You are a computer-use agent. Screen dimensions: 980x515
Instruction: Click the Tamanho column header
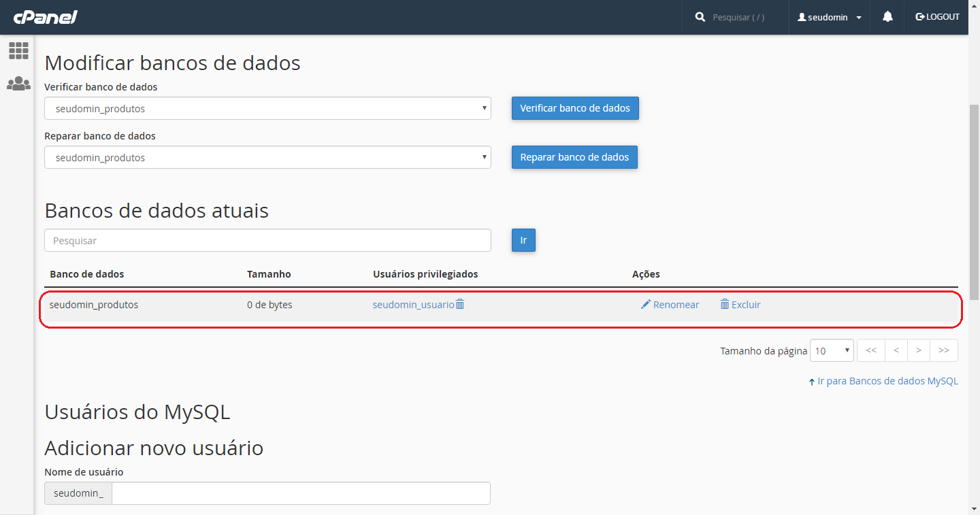click(x=269, y=274)
